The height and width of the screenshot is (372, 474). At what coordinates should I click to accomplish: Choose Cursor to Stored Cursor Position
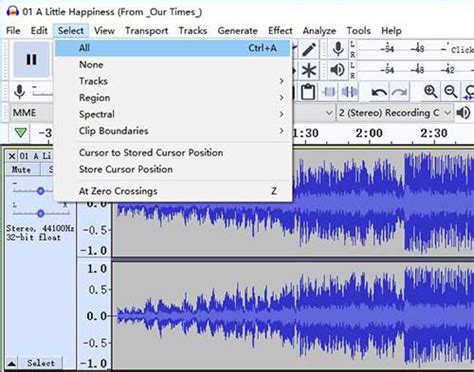tap(173, 153)
